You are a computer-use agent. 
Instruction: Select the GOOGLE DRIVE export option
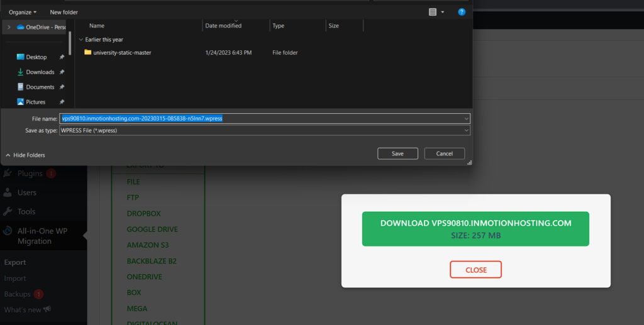click(x=152, y=229)
